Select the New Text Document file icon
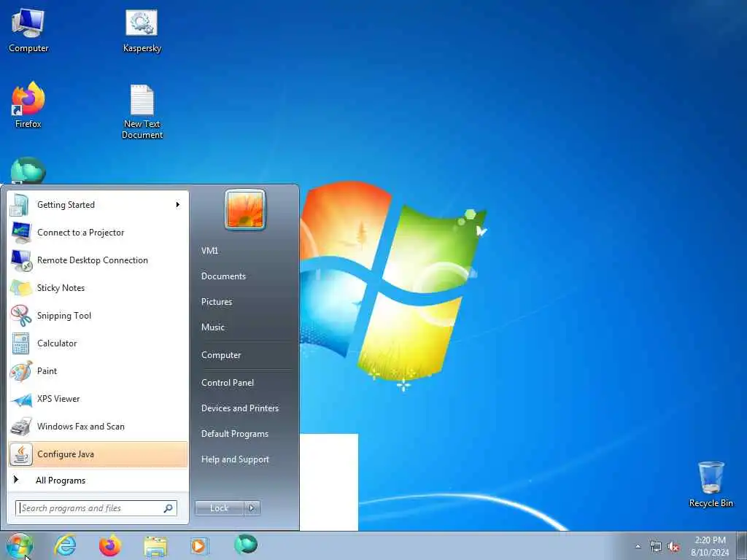The width and height of the screenshot is (747, 560). [x=142, y=112]
